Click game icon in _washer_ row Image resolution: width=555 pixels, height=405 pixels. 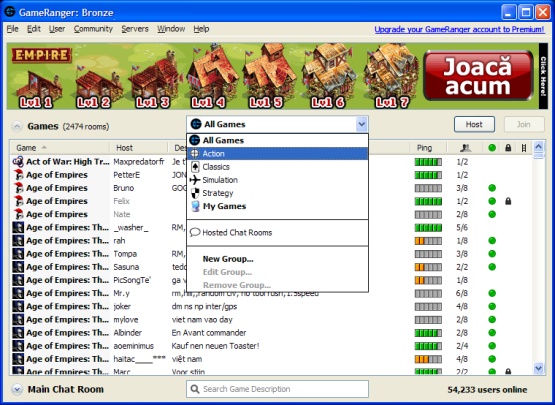tap(18, 227)
